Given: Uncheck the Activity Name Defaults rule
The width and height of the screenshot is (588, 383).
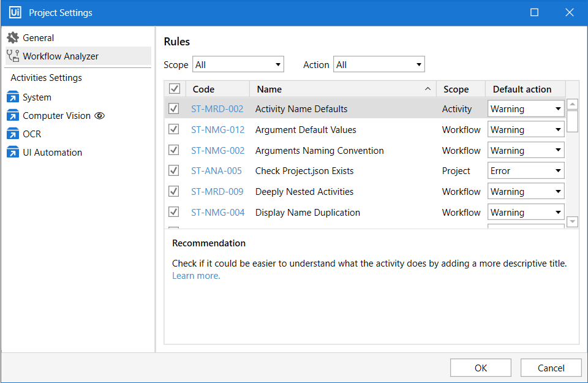Looking at the screenshot, I should (174, 109).
